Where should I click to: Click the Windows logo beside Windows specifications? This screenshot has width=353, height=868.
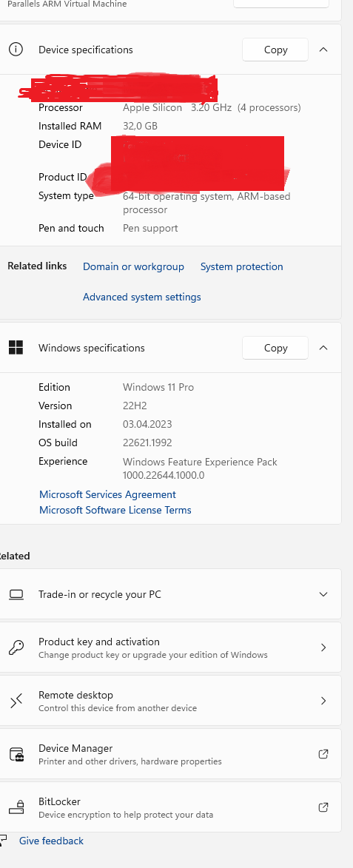(16, 348)
